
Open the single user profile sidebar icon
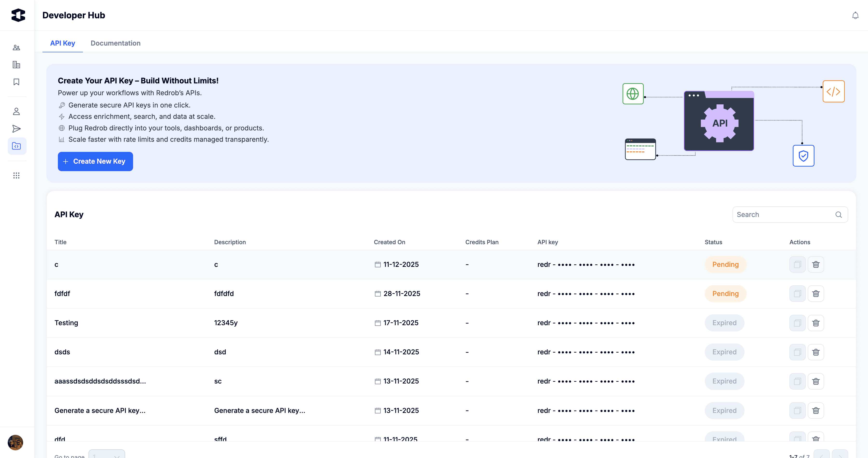click(x=16, y=111)
